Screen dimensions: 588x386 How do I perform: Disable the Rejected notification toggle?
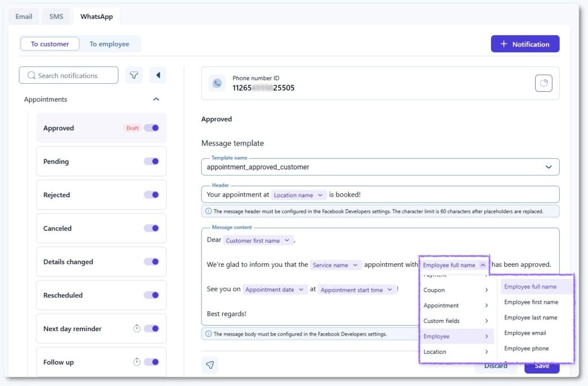[152, 195]
